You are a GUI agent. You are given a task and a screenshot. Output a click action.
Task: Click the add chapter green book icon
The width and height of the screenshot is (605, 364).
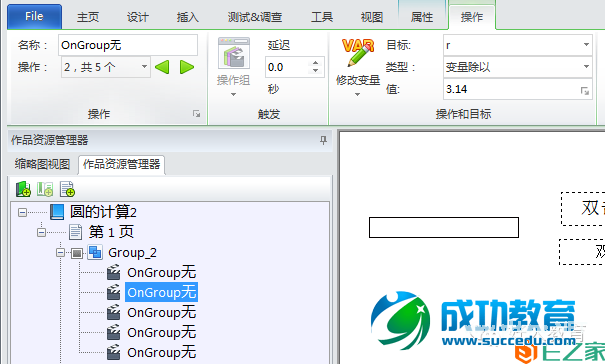23,189
